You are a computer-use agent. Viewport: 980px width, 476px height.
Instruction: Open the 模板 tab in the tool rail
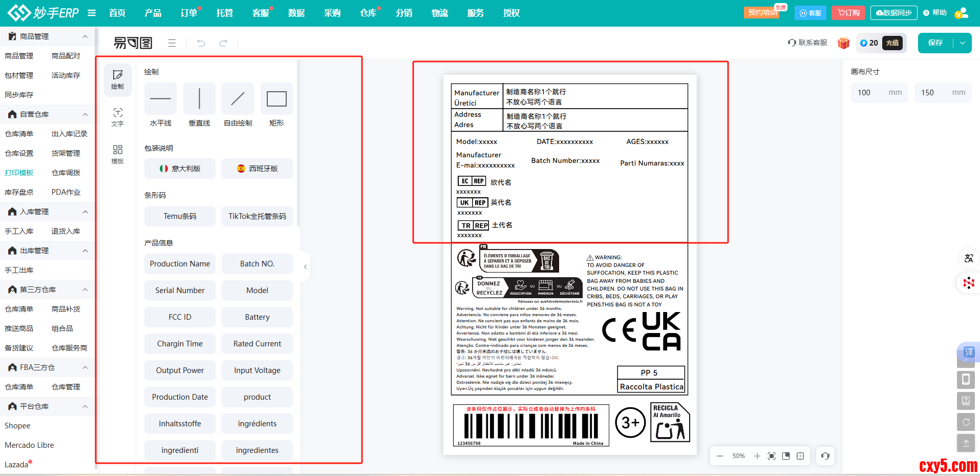coord(117,154)
